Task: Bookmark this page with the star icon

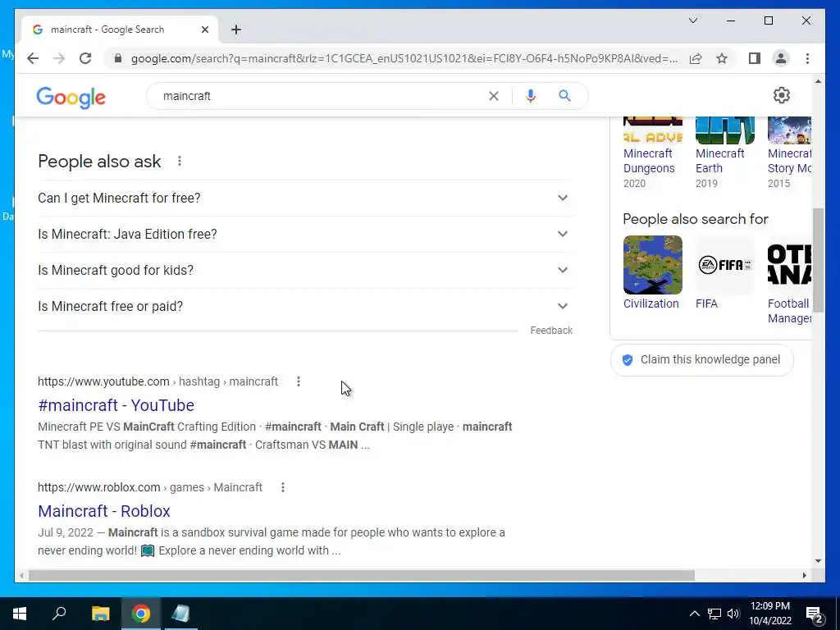Action: (x=722, y=58)
